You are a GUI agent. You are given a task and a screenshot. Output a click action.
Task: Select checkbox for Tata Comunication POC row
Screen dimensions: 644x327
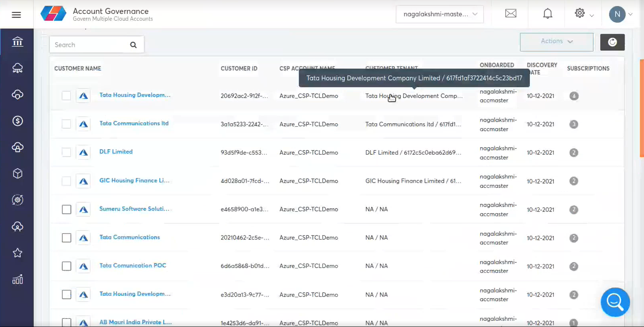[66, 266]
